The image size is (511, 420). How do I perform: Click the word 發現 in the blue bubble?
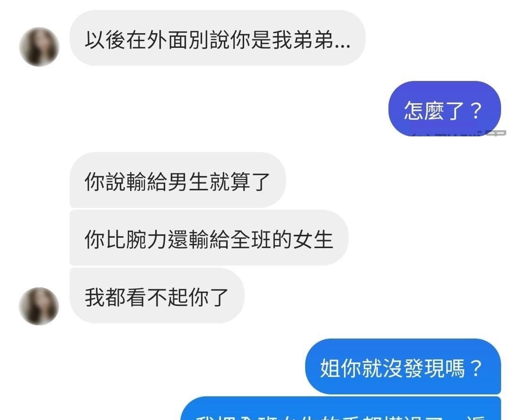click(423, 368)
